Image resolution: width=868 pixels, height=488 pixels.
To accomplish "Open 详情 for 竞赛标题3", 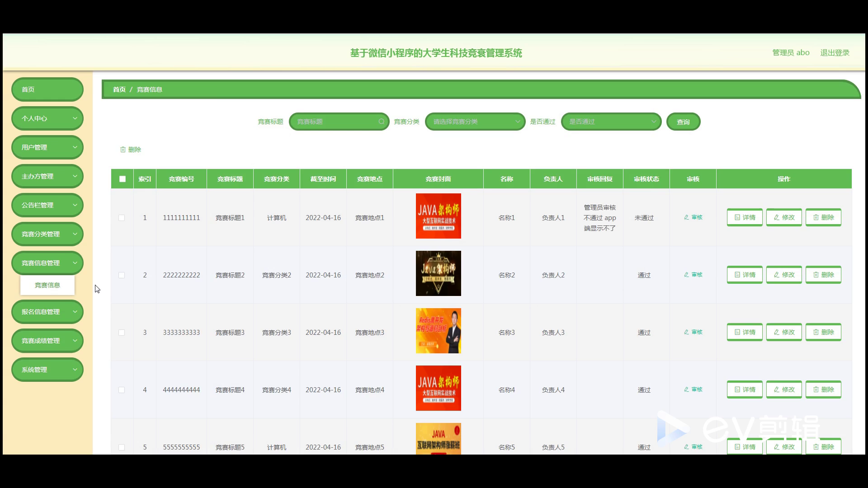I will pyautogui.click(x=745, y=332).
